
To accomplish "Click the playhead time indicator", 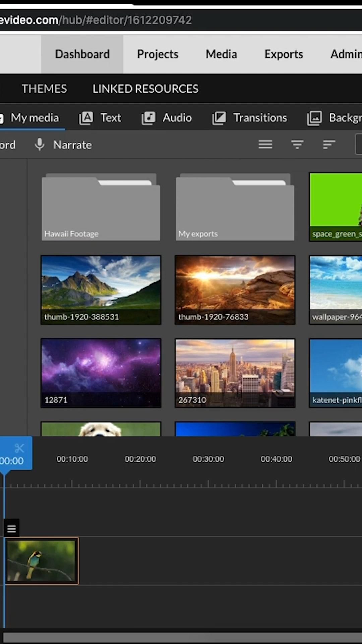I will point(12,461).
